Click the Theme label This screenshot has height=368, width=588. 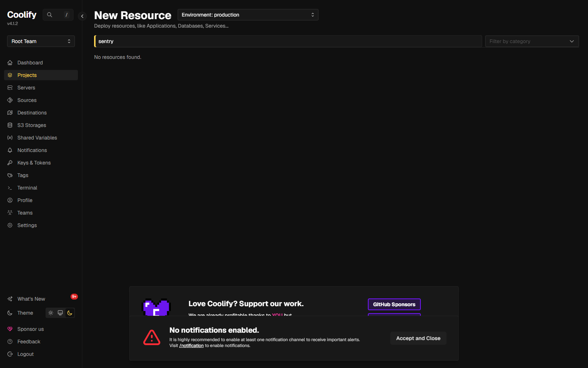(25, 313)
